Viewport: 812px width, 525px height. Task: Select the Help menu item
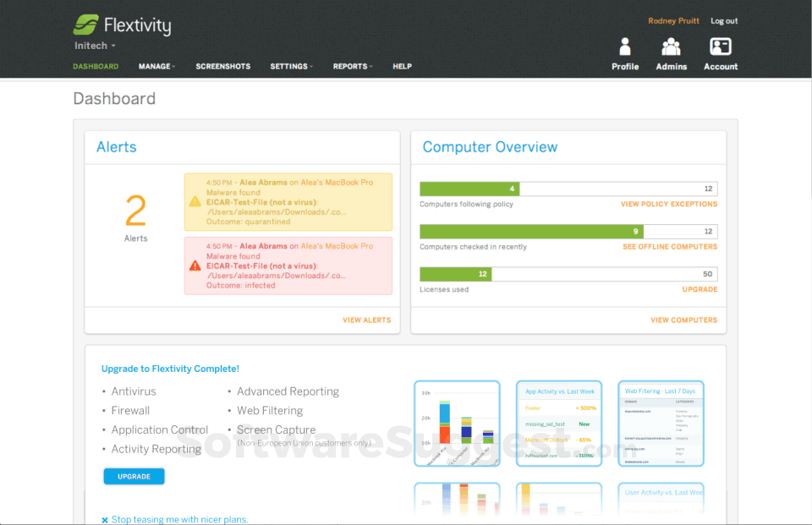coord(402,66)
